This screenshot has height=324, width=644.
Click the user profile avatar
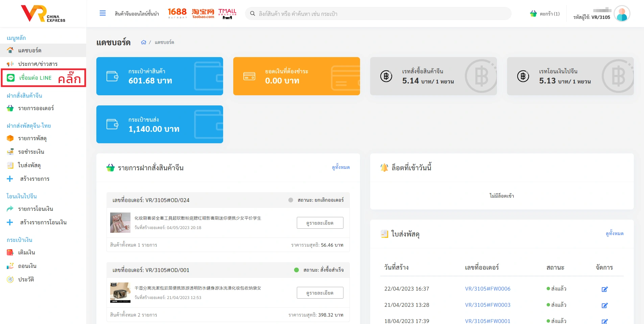[x=622, y=14]
